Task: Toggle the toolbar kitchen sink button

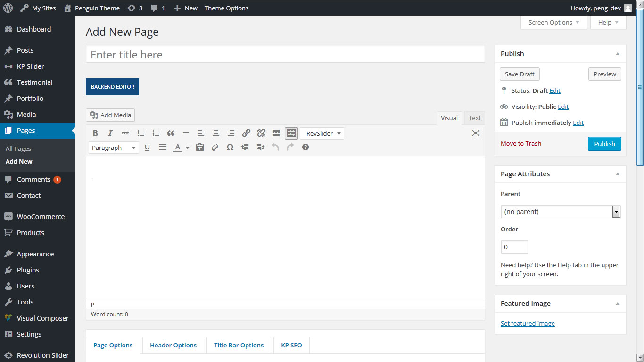Action: (291, 133)
